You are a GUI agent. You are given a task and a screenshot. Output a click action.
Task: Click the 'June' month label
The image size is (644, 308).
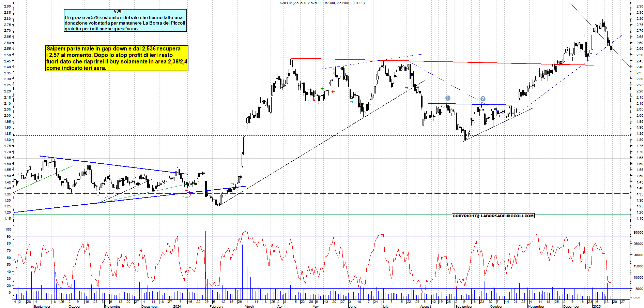[x=353, y=306]
